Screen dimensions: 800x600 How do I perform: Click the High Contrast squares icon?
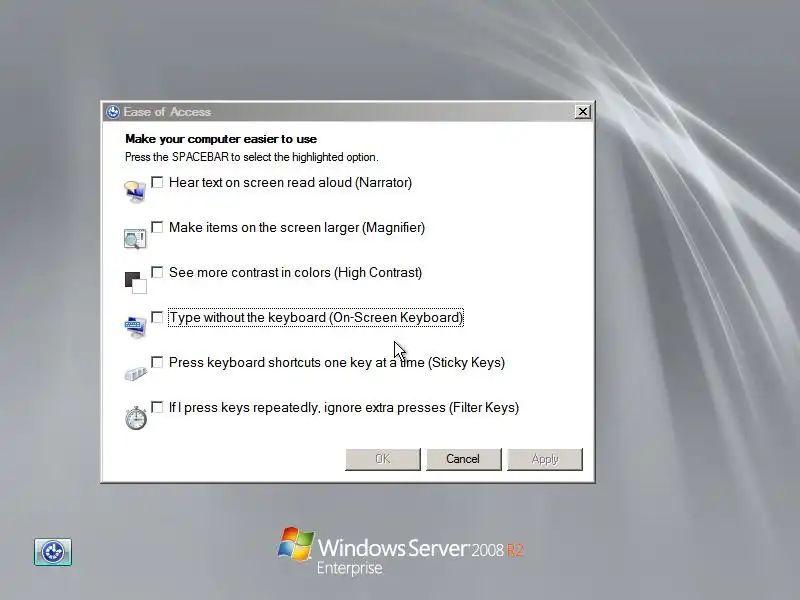click(x=136, y=283)
